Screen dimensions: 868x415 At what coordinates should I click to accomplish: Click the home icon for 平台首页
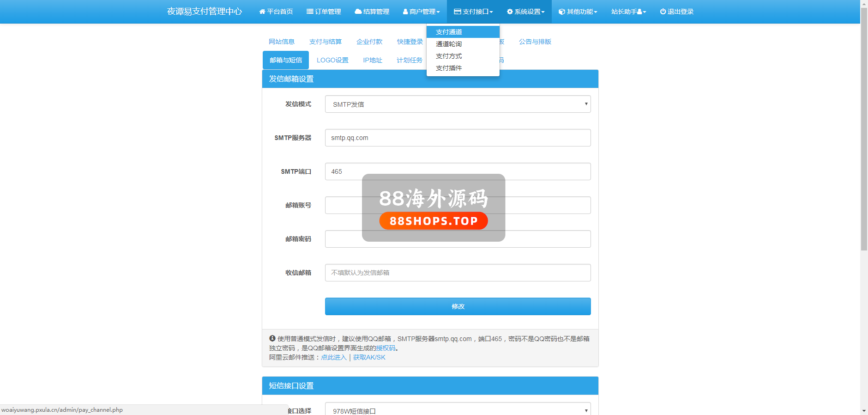262,12
